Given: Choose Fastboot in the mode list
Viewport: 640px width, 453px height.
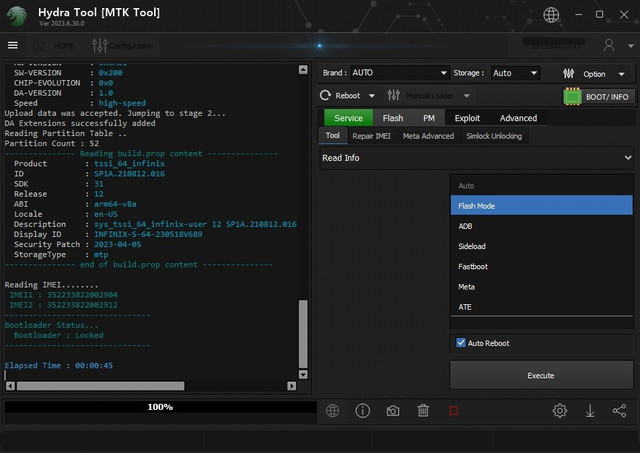Looking at the screenshot, I should click(x=541, y=266).
